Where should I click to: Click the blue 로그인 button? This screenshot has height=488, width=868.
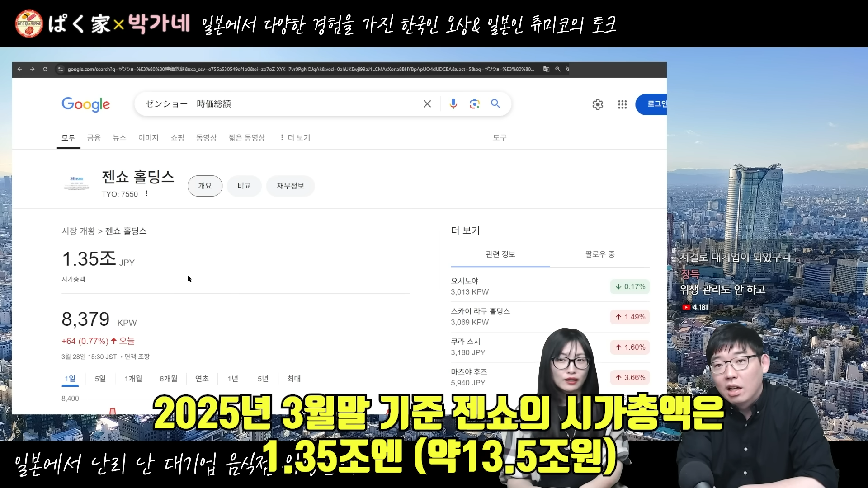pyautogui.click(x=651, y=104)
